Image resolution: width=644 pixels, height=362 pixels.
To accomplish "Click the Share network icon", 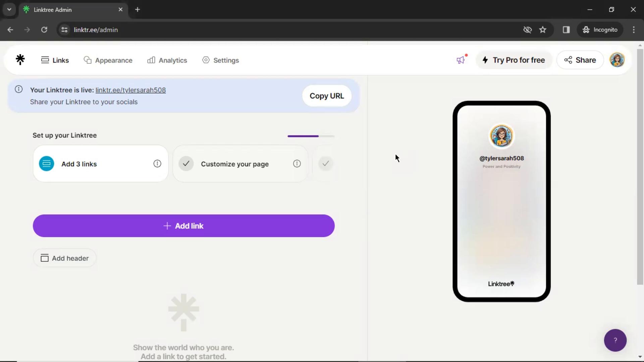I will click(x=569, y=60).
